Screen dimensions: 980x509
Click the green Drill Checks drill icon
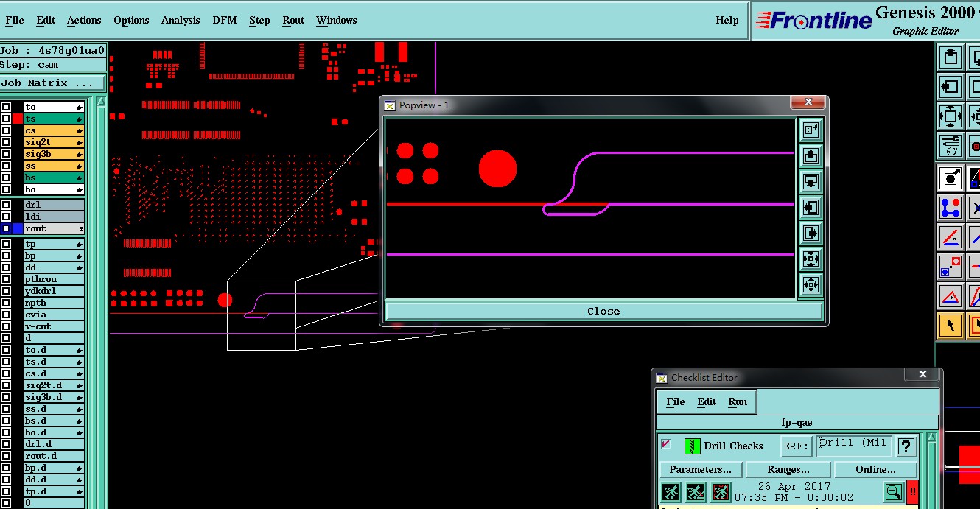[692, 446]
